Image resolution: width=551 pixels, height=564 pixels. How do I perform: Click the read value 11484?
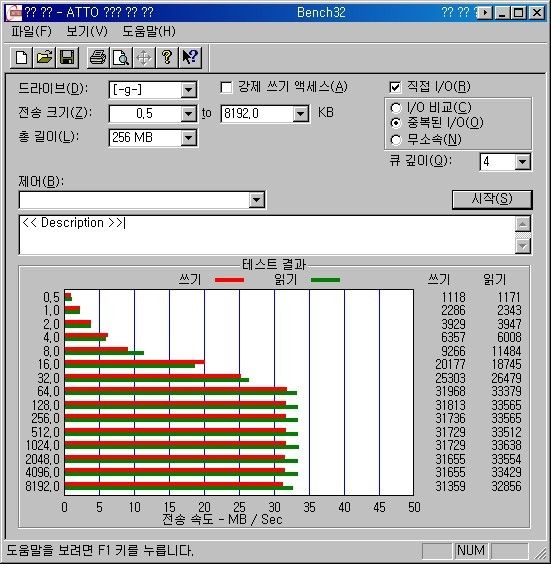[x=506, y=351]
